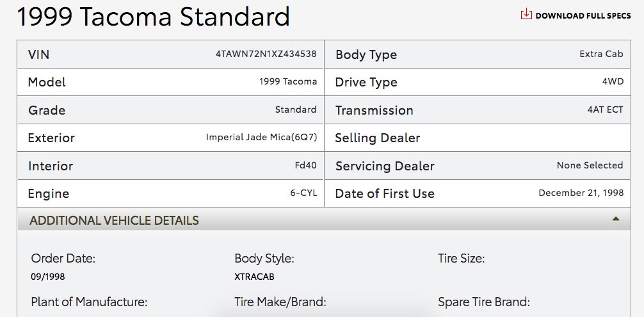Click the Servicing Dealer None Selected value
This screenshot has height=317, width=644.
tap(590, 165)
